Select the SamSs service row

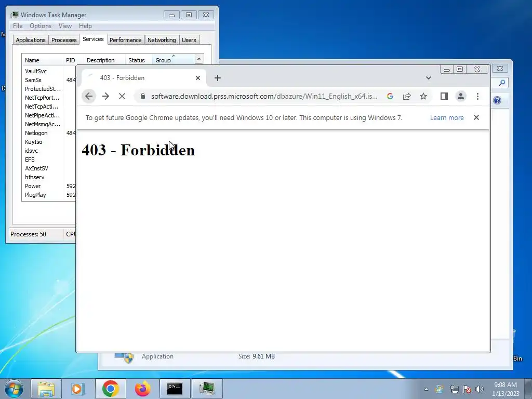(x=33, y=80)
